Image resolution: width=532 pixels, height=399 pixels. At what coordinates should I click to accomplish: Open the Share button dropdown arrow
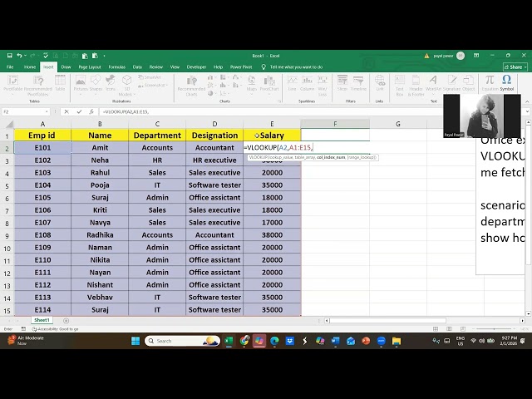click(x=525, y=66)
